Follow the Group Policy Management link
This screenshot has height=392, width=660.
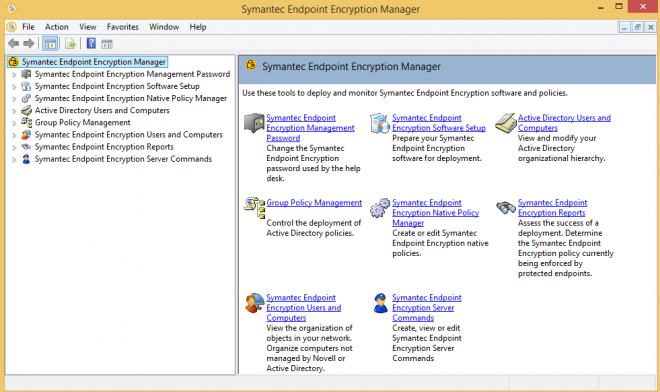click(314, 203)
